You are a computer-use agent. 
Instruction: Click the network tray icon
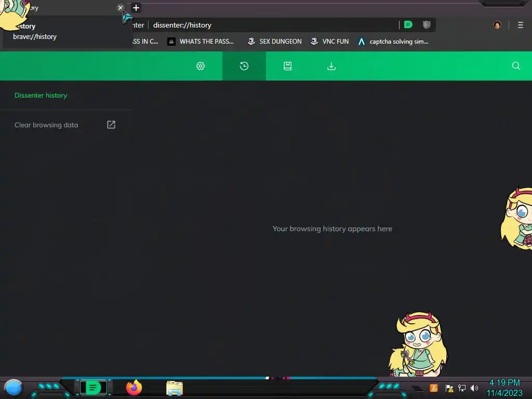click(462, 388)
